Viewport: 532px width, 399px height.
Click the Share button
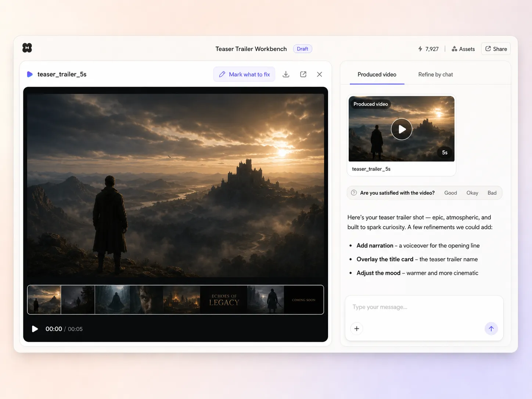click(x=496, y=49)
